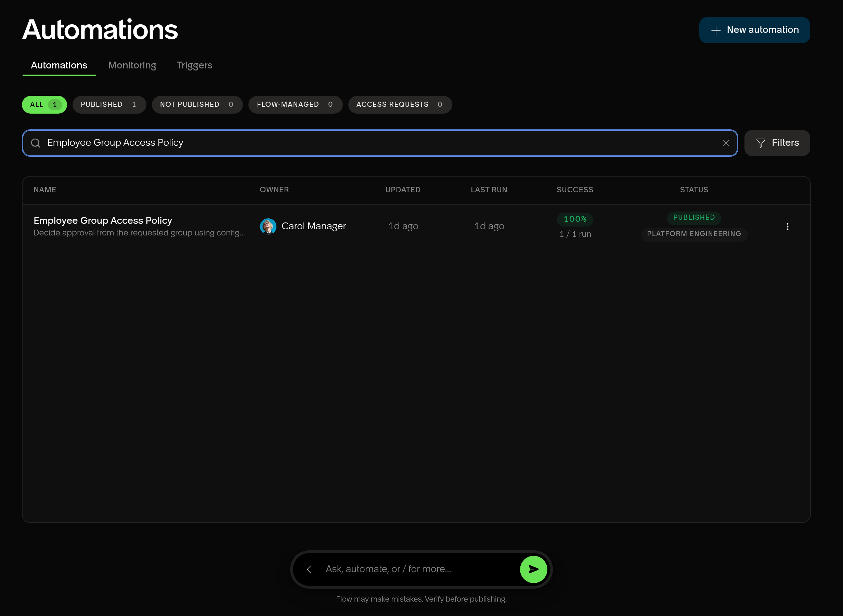Focus the Employee Group Access Policy search box
This screenshot has width=843, height=616.
380,143
